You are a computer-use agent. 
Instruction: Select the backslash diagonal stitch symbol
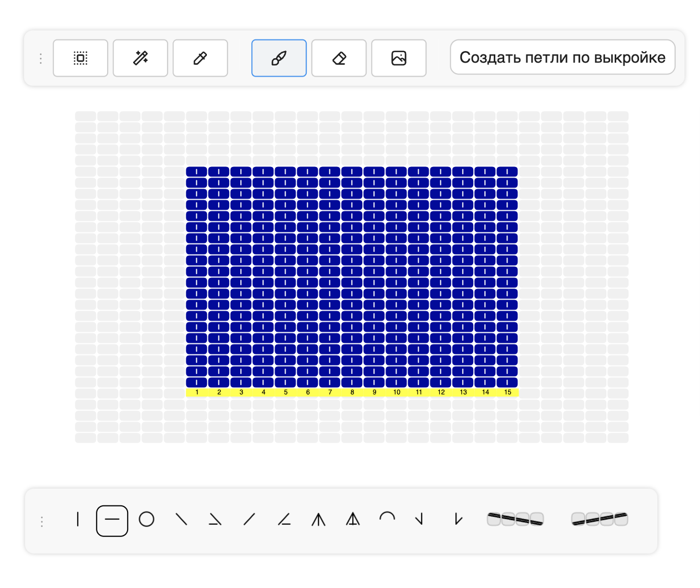click(181, 520)
